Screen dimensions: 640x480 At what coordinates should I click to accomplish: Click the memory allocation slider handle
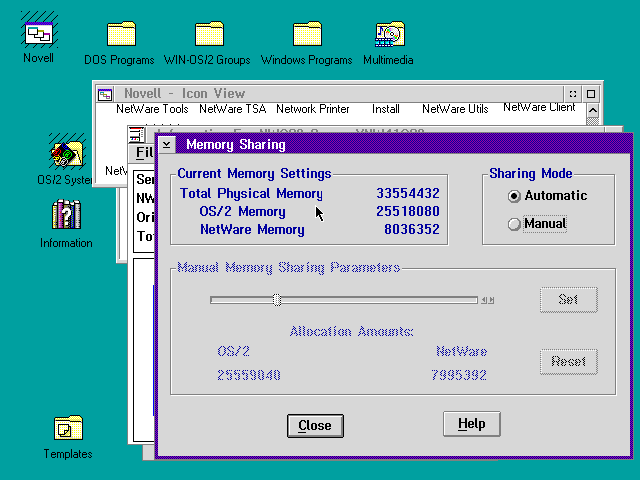pos(277,300)
